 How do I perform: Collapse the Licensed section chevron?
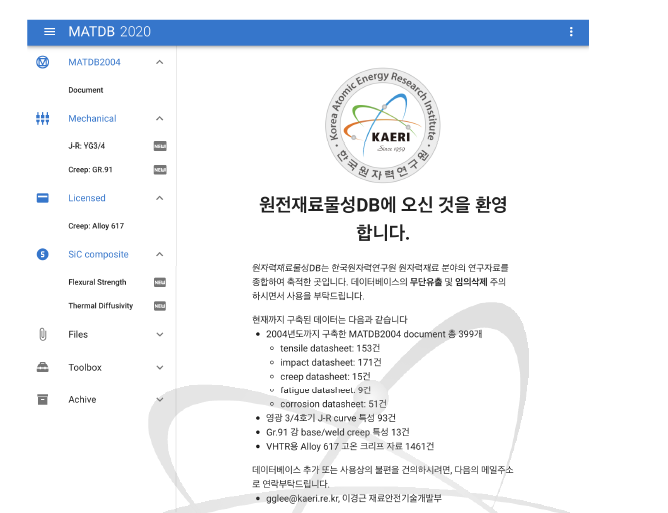[x=160, y=198]
